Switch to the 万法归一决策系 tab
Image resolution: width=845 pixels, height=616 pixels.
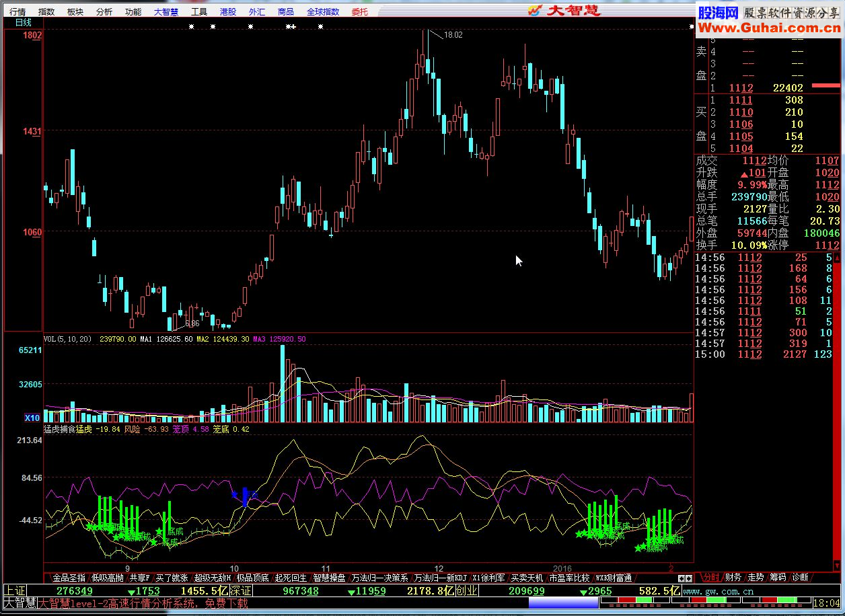click(x=380, y=578)
